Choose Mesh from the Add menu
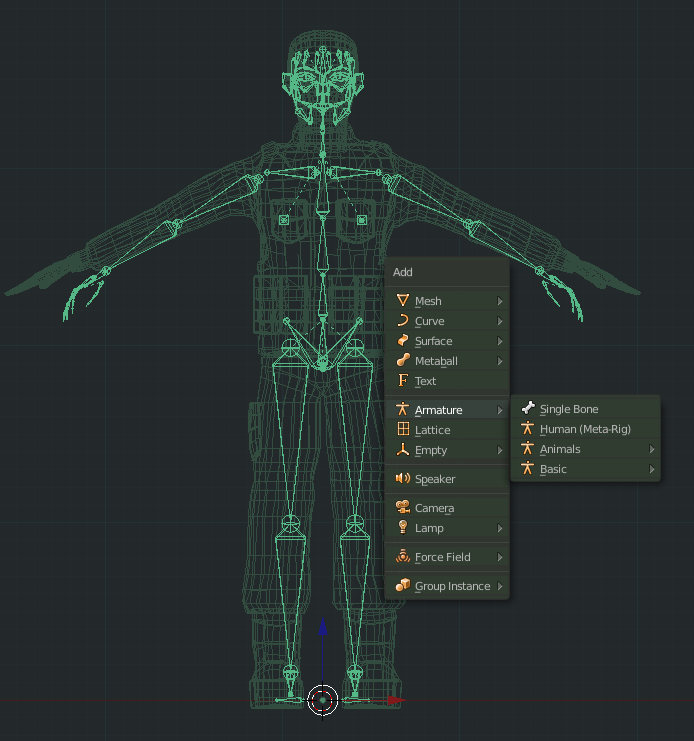694x741 pixels. (x=447, y=301)
